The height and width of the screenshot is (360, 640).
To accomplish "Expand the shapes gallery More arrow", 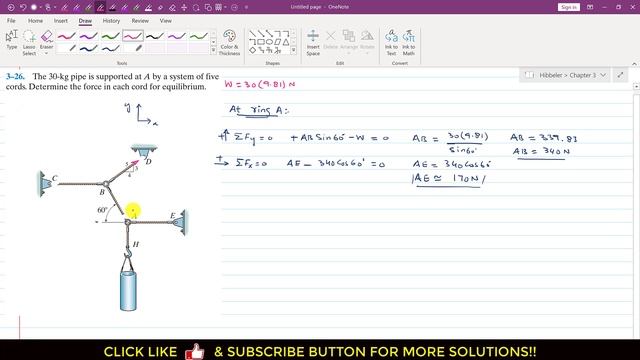I will point(293,51).
